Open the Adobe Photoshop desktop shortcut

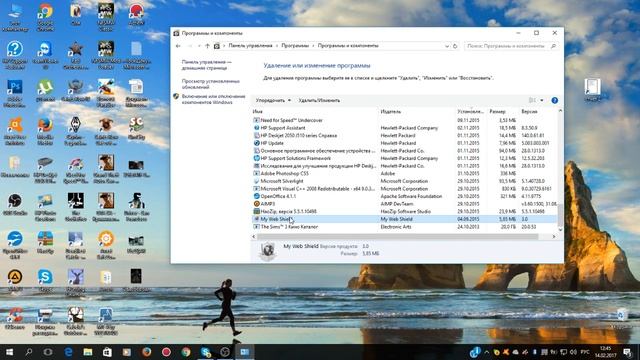click(x=15, y=93)
